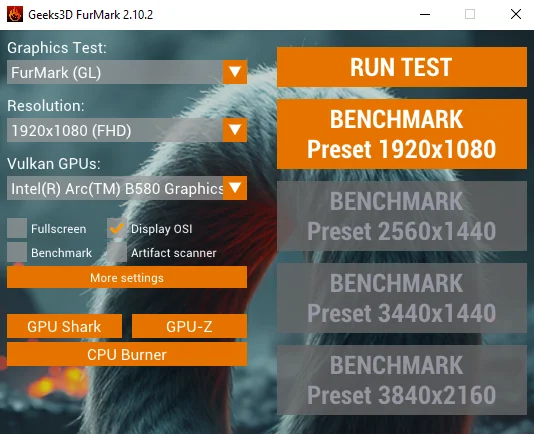Choose Benchmark Preset 3440x1440
The width and height of the screenshot is (534, 434).
pyautogui.click(x=402, y=298)
